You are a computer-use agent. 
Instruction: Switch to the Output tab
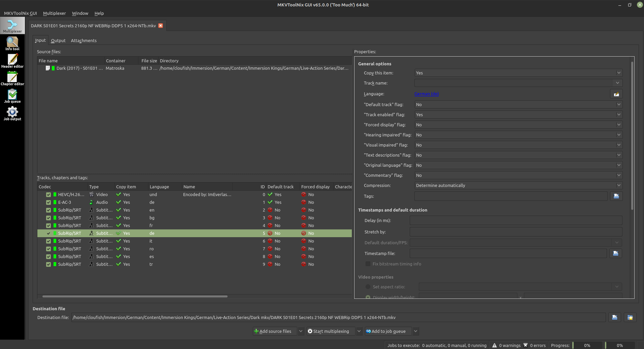point(58,40)
